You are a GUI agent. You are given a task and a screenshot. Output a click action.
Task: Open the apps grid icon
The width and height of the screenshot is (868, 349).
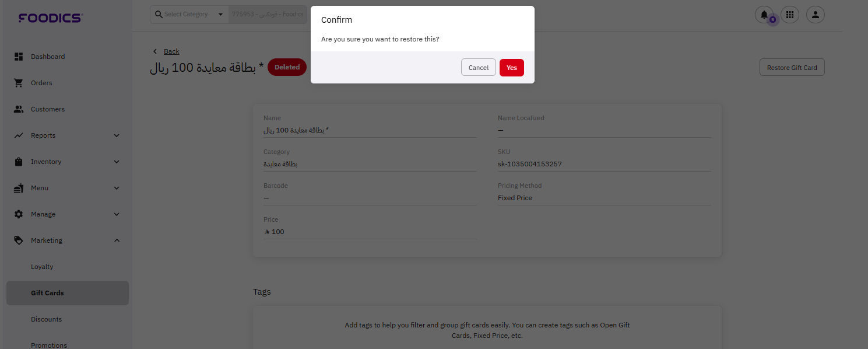(790, 15)
